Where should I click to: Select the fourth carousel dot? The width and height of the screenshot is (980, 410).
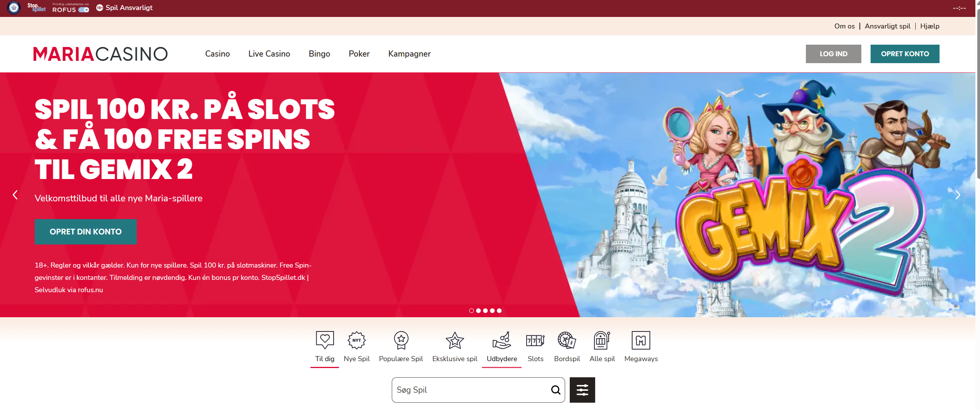(492, 311)
